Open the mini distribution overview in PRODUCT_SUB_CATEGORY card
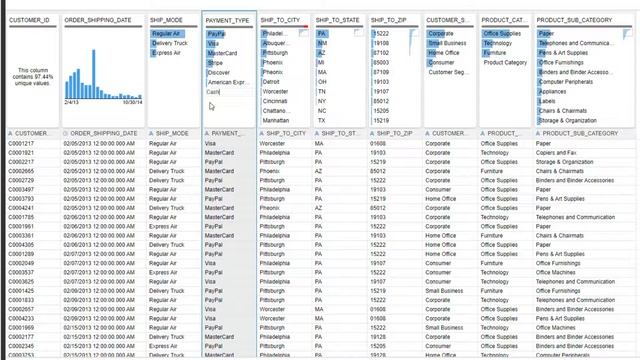 pos(627,34)
